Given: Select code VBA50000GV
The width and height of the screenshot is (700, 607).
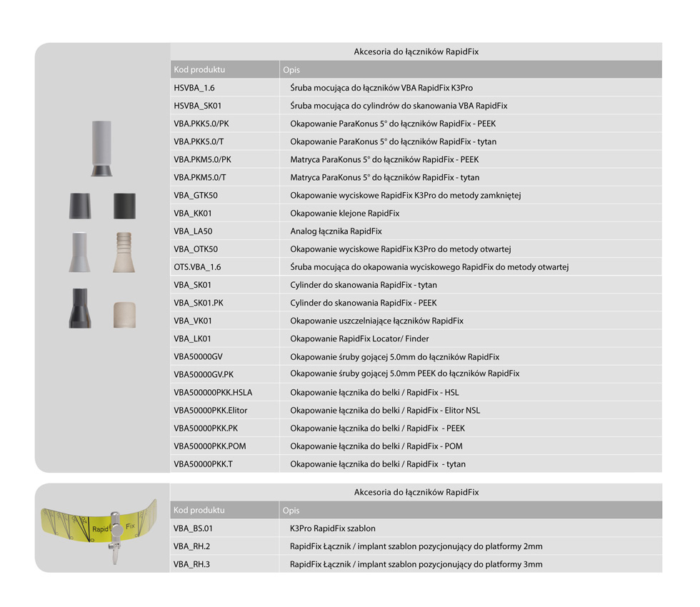Looking at the screenshot, I should click(199, 356).
